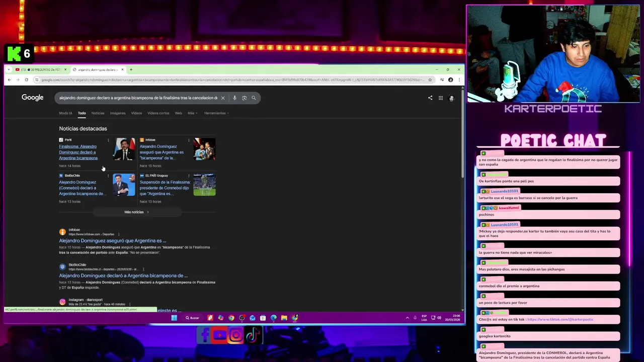Screen dimensions: 644x362
Task: Close the 50 PREGUNTAS YouTube tab
Action: [x=65, y=69]
